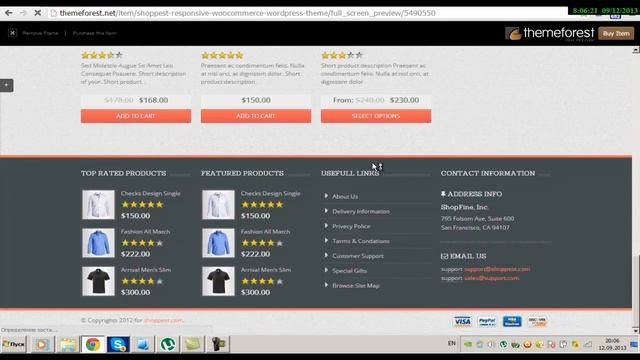The image size is (640, 360).
Task: Open media player taskbar icon
Action: (x=42, y=344)
